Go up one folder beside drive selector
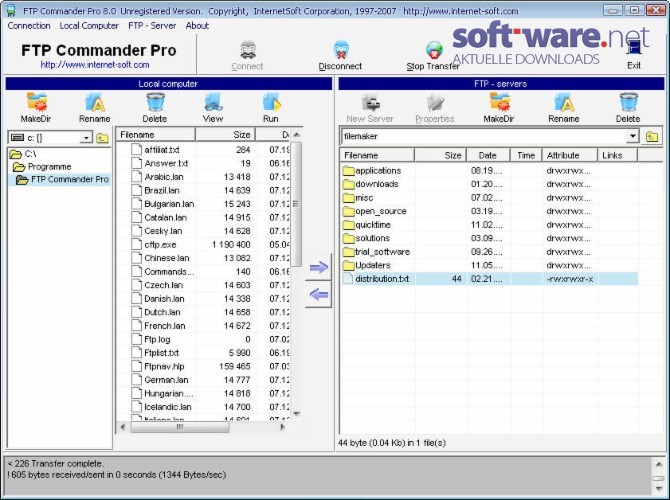670x500 pixels. (x=102, y=138)
